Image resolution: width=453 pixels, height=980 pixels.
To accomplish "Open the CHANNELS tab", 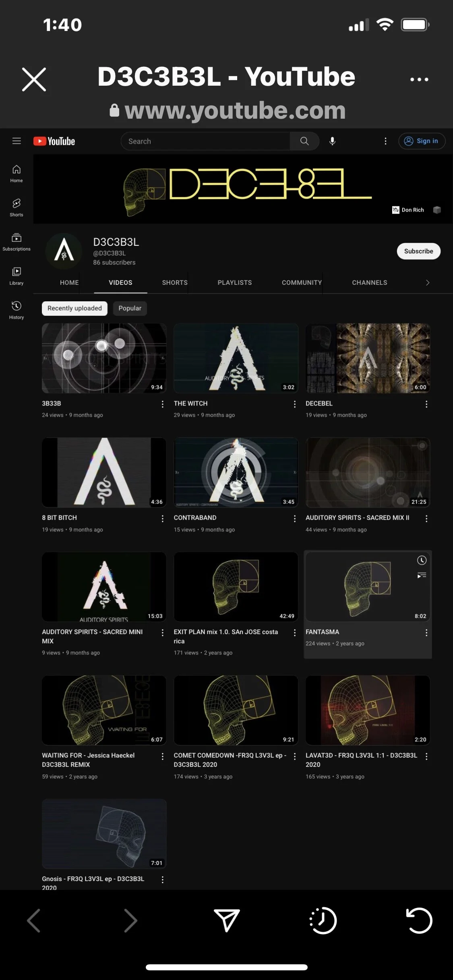I will point(370,283).
